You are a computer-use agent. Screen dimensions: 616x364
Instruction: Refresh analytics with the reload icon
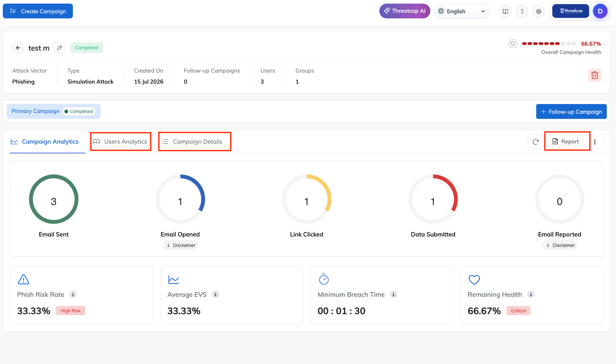click(x=536, y=142)
